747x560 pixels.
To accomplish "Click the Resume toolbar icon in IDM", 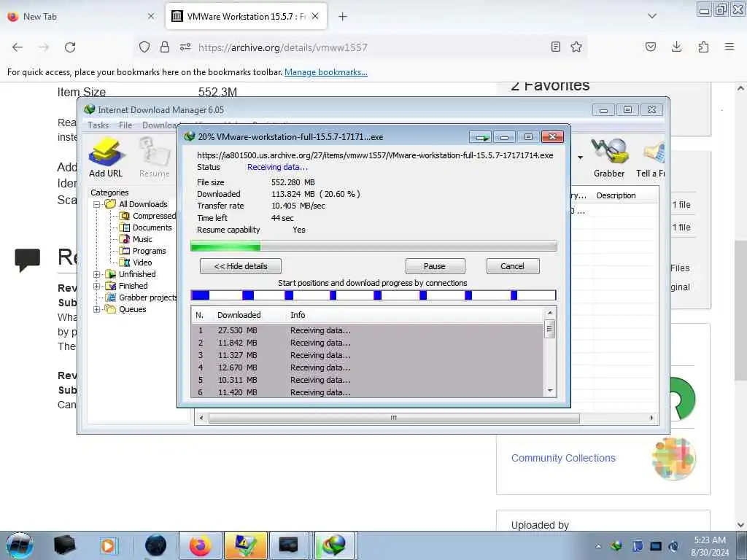I will [x=155, y=157].
